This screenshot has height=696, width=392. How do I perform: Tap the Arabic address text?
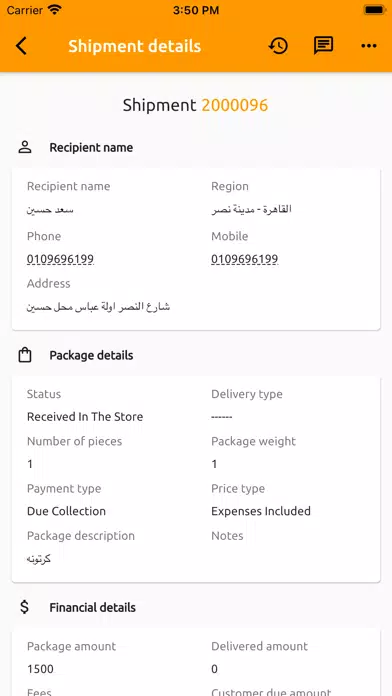click(x=99, y=307)
